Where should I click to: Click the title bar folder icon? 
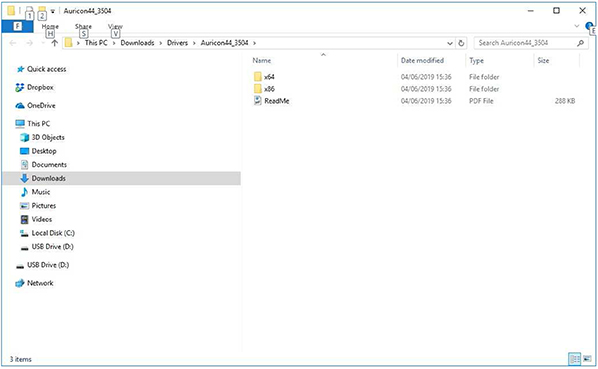11,11
